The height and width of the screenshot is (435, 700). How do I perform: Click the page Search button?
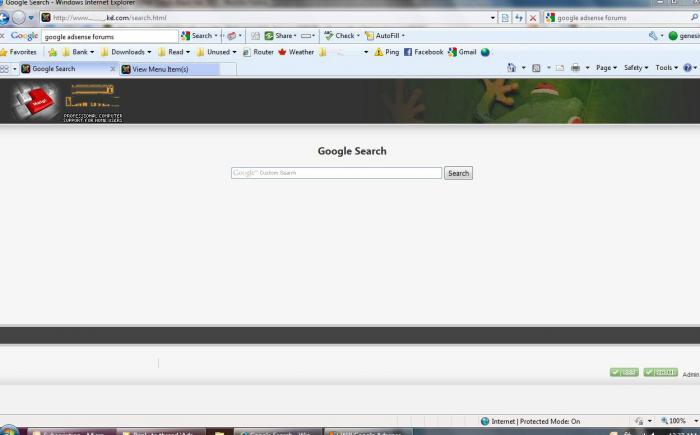(458, 173)
